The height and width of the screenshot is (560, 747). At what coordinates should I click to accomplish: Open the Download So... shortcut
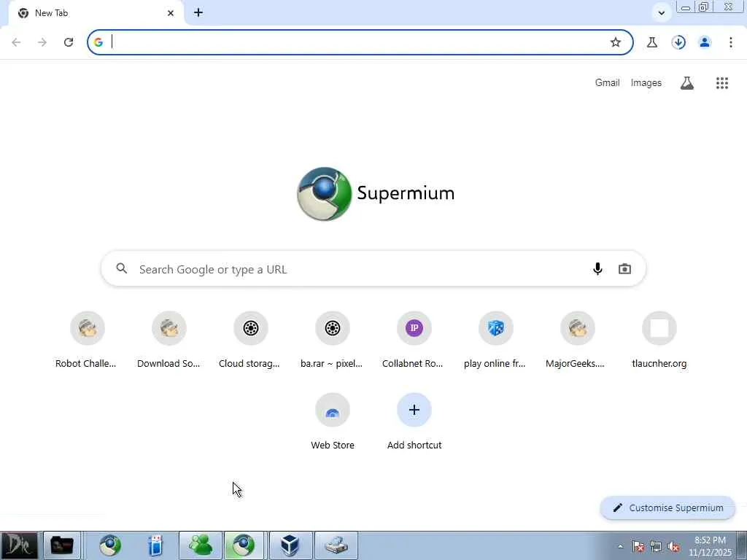click(169, 341)
